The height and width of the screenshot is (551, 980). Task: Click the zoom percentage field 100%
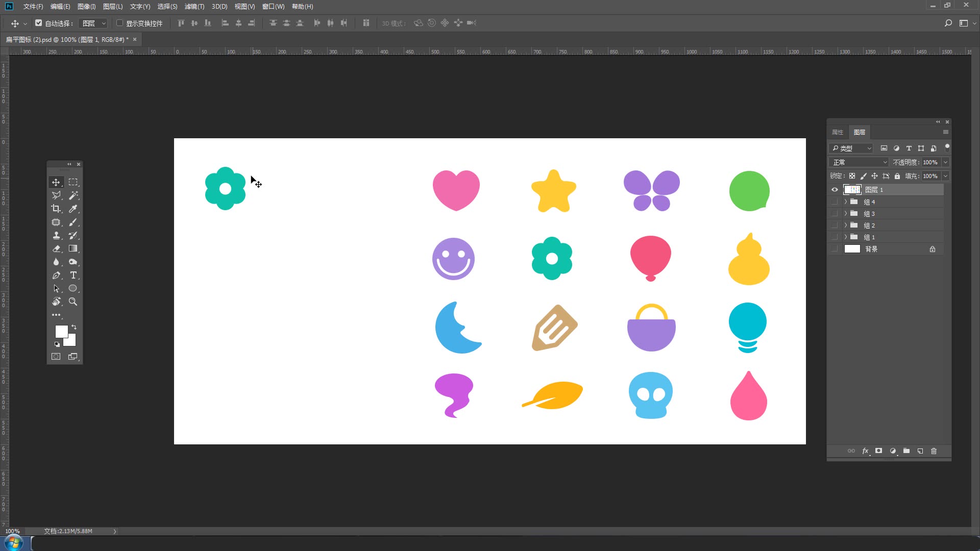[x=12, y=531]
